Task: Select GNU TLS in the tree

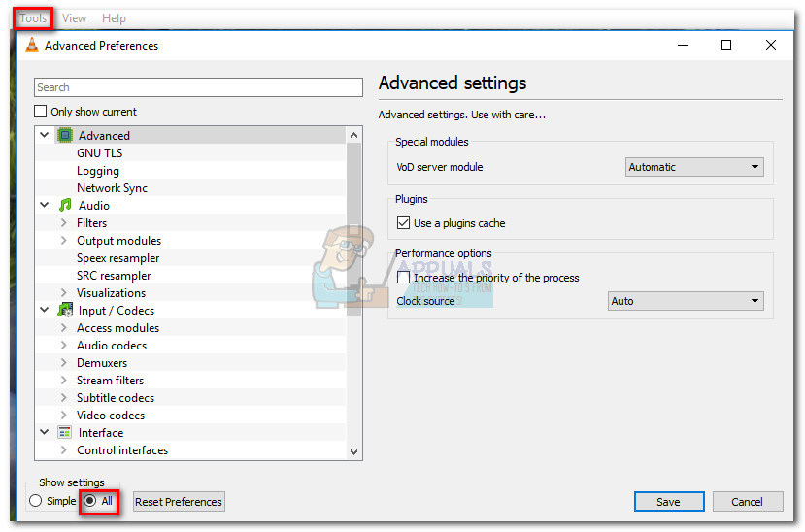Action: tap(100, 152)
